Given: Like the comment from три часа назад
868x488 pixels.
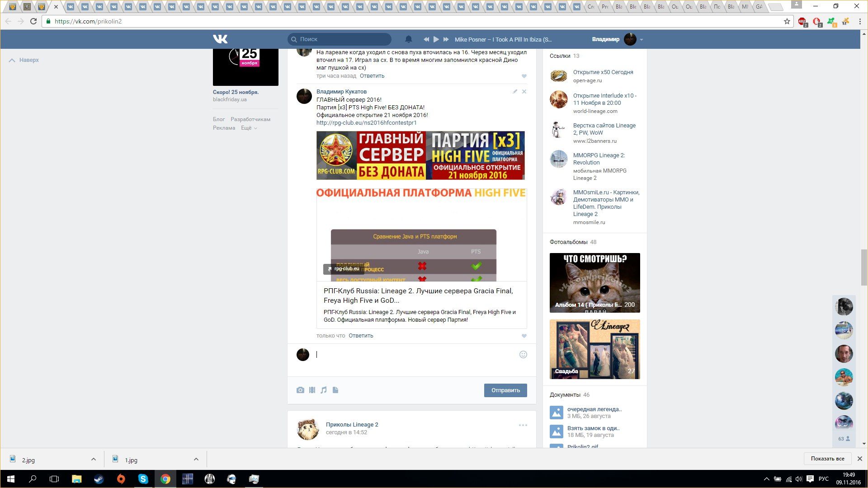Looking at the screenshot, I should pos(524,76).
